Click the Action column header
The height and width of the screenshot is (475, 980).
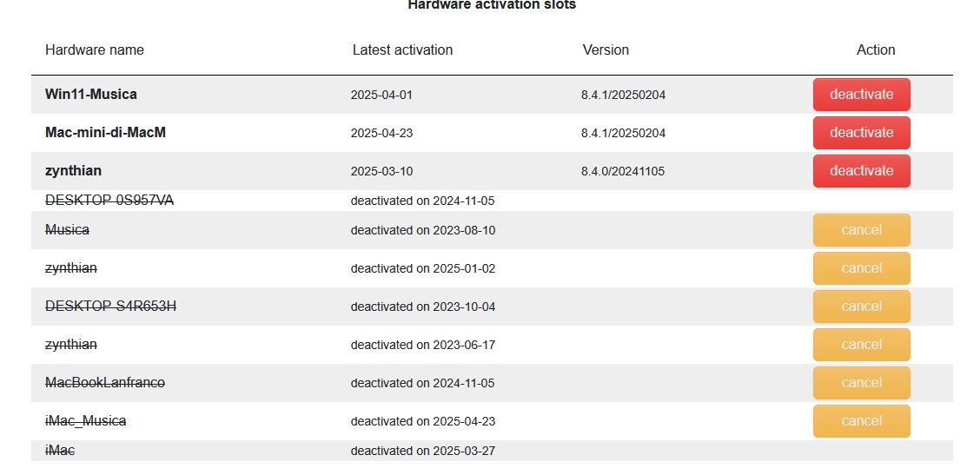[x=876, y=50]
